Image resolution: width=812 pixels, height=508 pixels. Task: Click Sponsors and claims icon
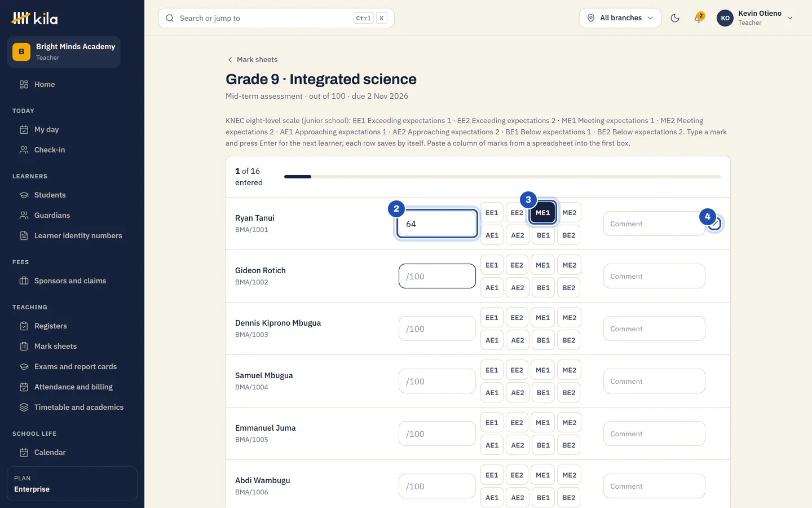click(24, 281)
